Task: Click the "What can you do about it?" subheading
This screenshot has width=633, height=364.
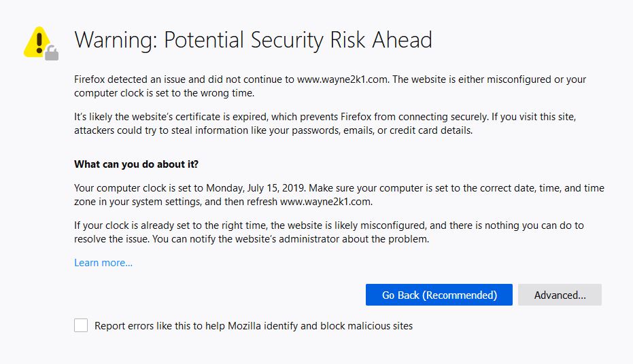Action: [136, 164]
